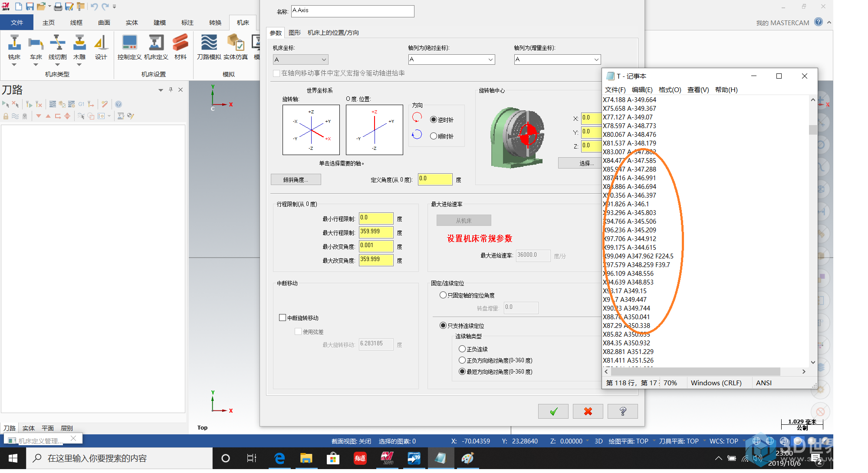Click the 倾斜角度... button
Image resolution: width=868 pixels, height=473 pixels.
[296, 179]
